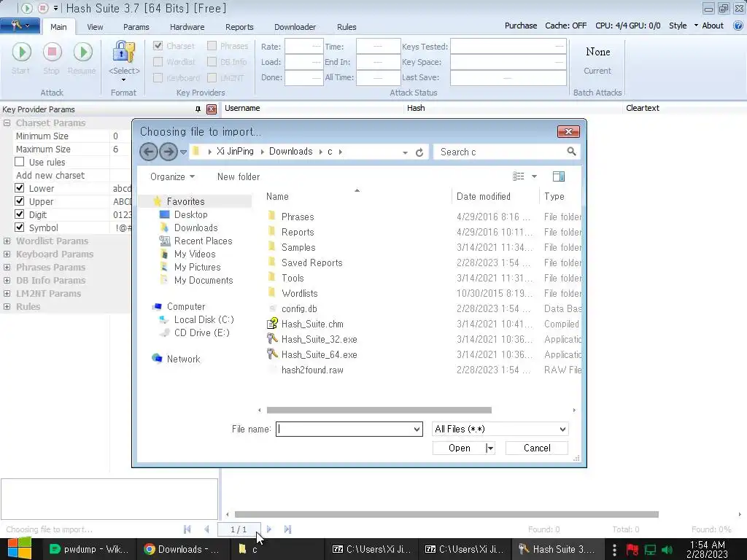The width and height of the screenshot is (747, 560).
Task: Switch to the Params ribbon tab
Action: 136,27
